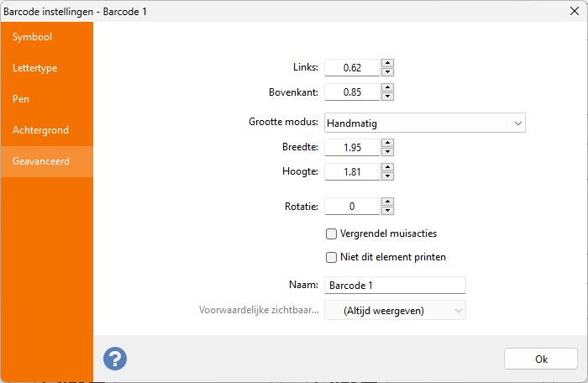Confirm settings with the Ok button
This screenshot has height=383, width=588.
click(x=541, y=359)
